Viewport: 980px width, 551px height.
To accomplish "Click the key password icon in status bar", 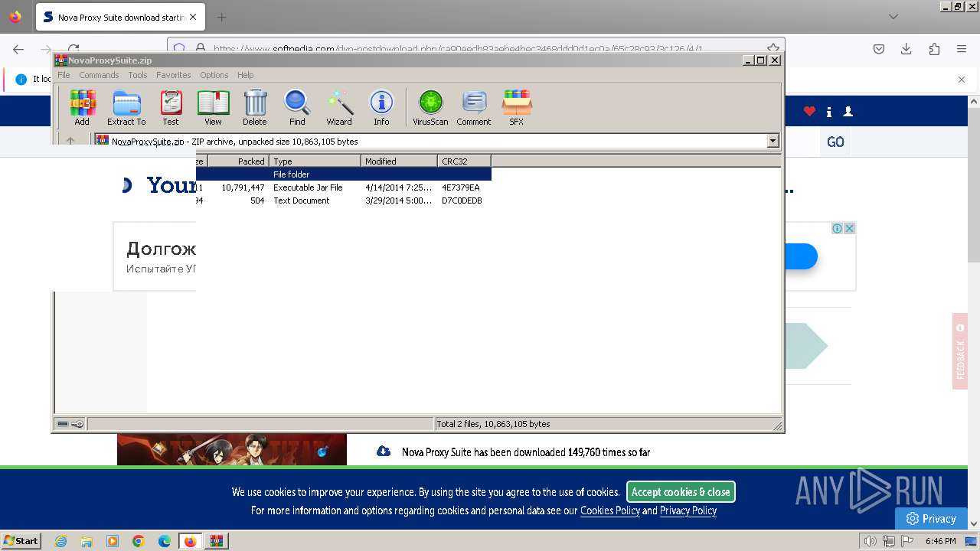I will click(77, 424).
